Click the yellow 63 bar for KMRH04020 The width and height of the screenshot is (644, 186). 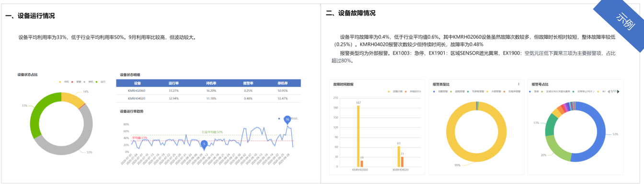pos(398,156)
